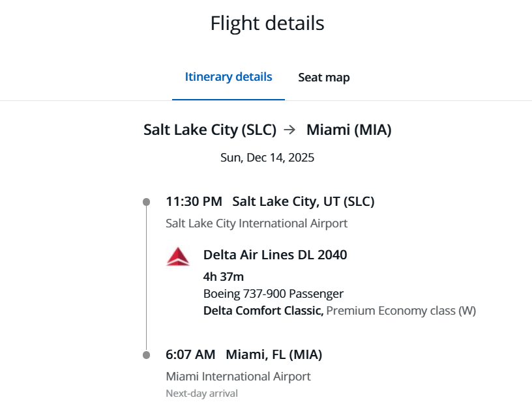Click the 4h 37m flight duration
The height and width of the screenshot is (415, 532).
tap(224, 277)
